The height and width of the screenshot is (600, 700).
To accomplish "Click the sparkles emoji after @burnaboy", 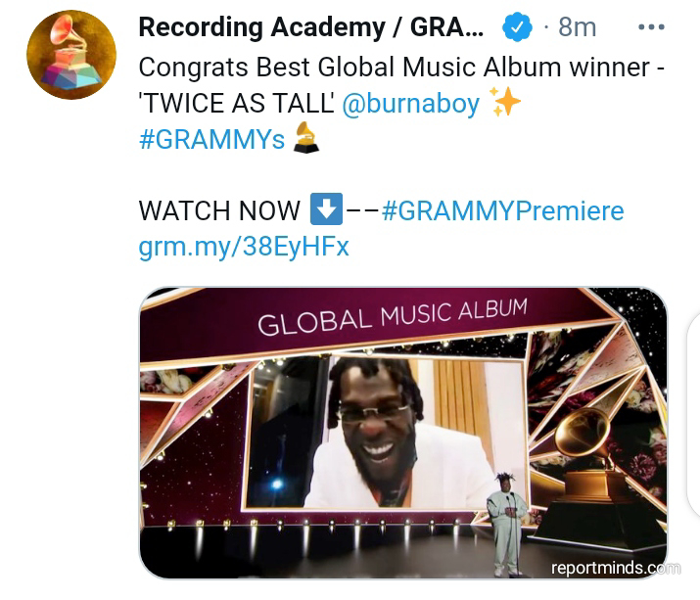I will coord(504,102).
